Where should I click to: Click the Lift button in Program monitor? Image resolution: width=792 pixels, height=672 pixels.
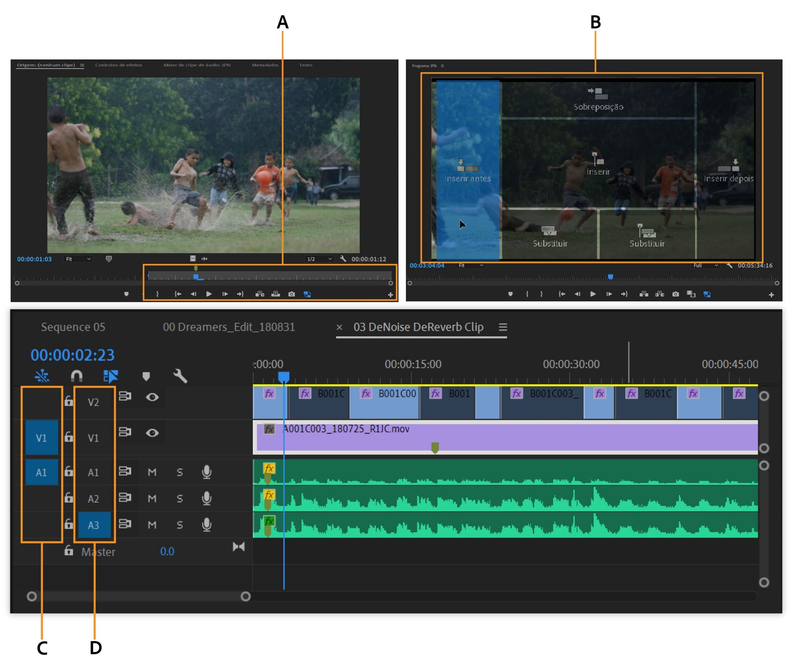[x=643, y=294]
